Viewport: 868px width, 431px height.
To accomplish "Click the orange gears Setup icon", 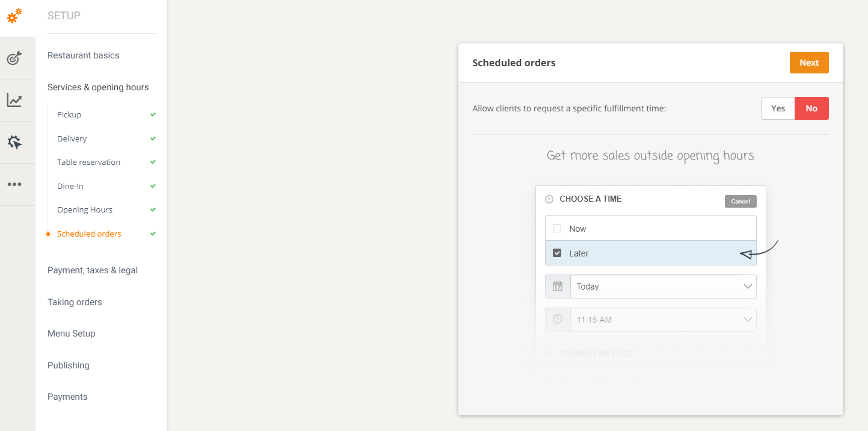I will [x=14, y=16].
